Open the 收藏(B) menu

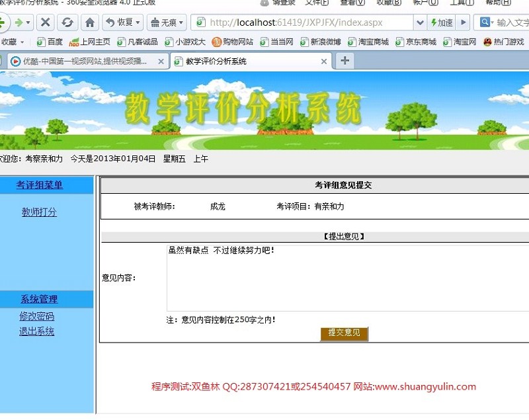[x=389, y=3]
